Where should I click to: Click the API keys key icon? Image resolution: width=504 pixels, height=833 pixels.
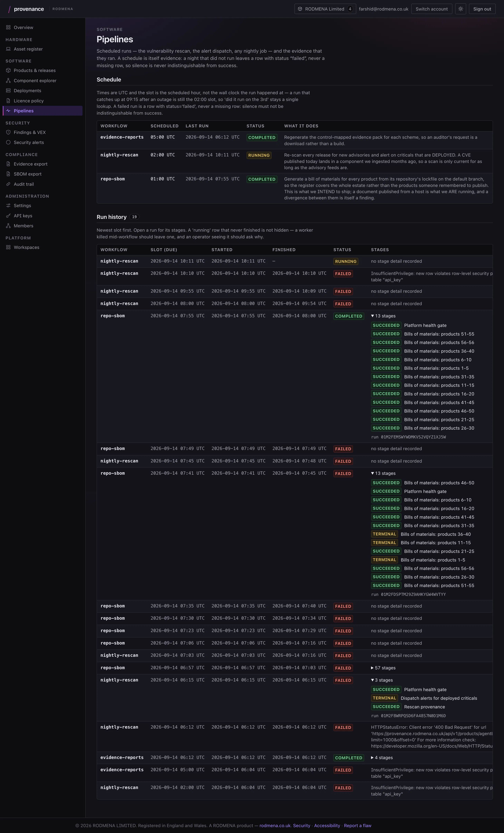point(8,216)
